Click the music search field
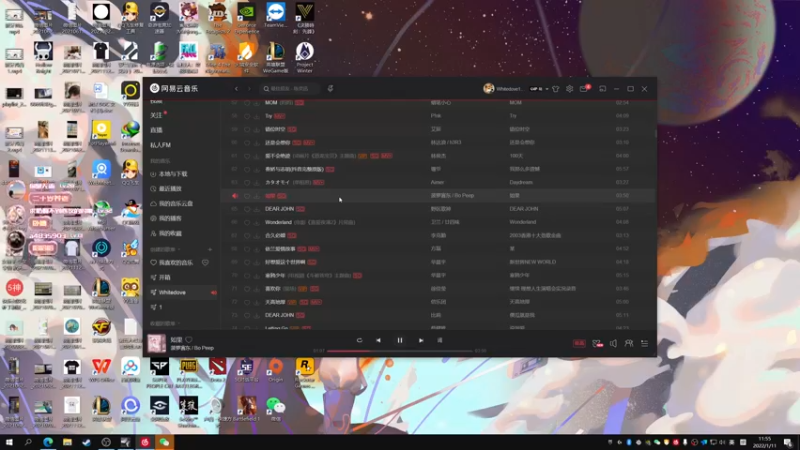The image size is (800, 450). click(x=290, y=89)
